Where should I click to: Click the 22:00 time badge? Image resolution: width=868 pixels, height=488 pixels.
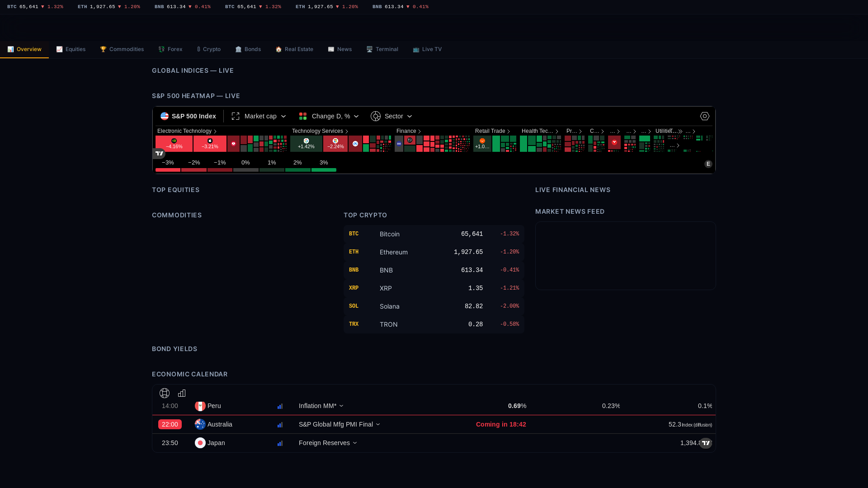(170, 424)
